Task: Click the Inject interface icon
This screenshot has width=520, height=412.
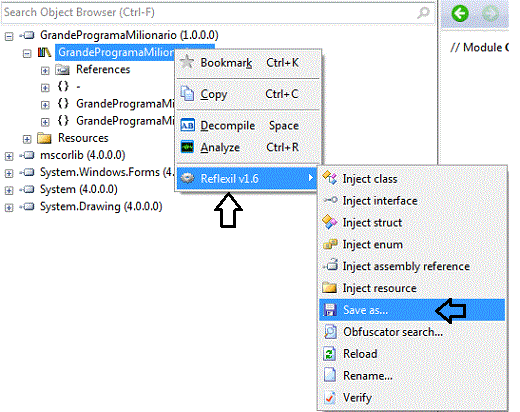Action: [x=330, y=200]
